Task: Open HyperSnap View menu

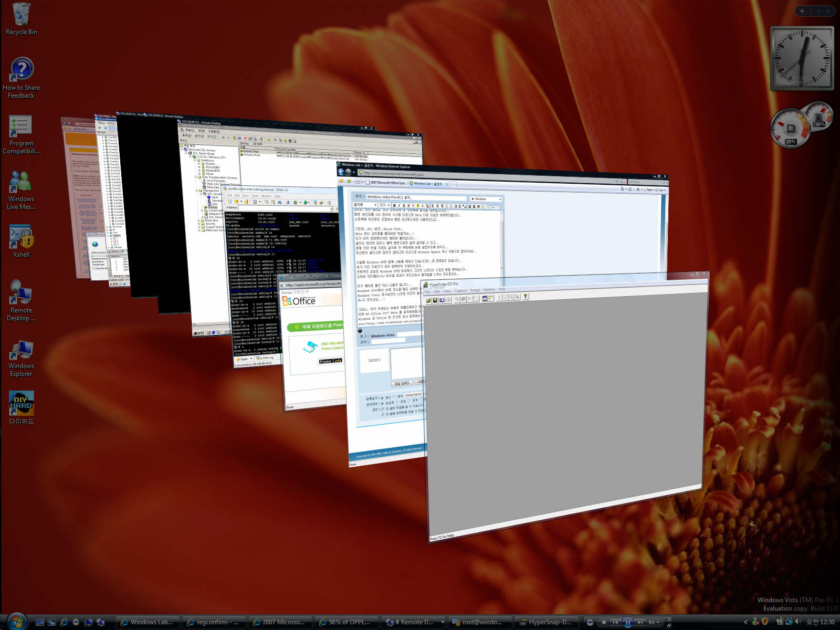Action: pos(447,291)
